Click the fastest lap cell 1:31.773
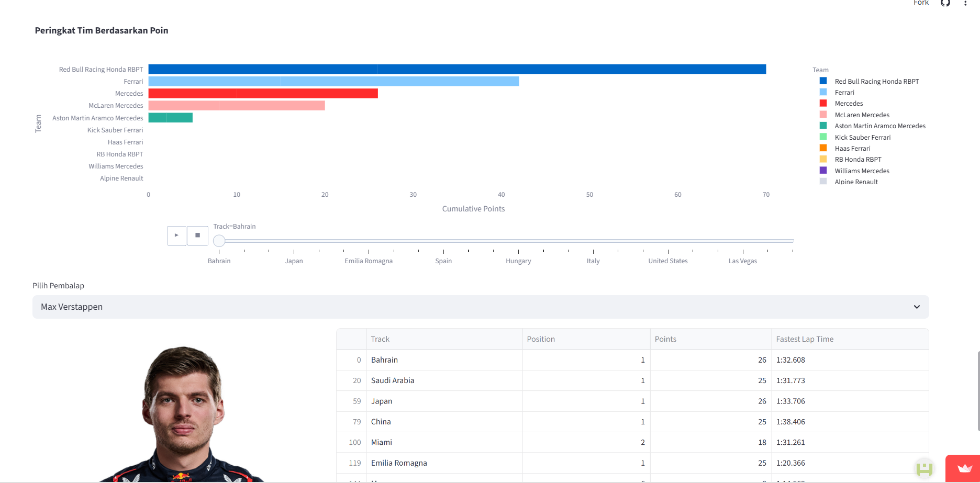This screenshot has height=483, width=980. click(850, 380)
